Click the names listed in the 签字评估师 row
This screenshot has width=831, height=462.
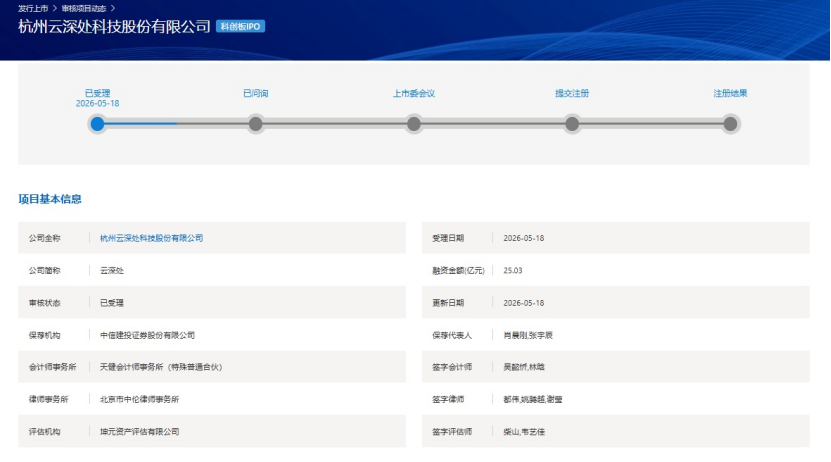pos(524,432)
